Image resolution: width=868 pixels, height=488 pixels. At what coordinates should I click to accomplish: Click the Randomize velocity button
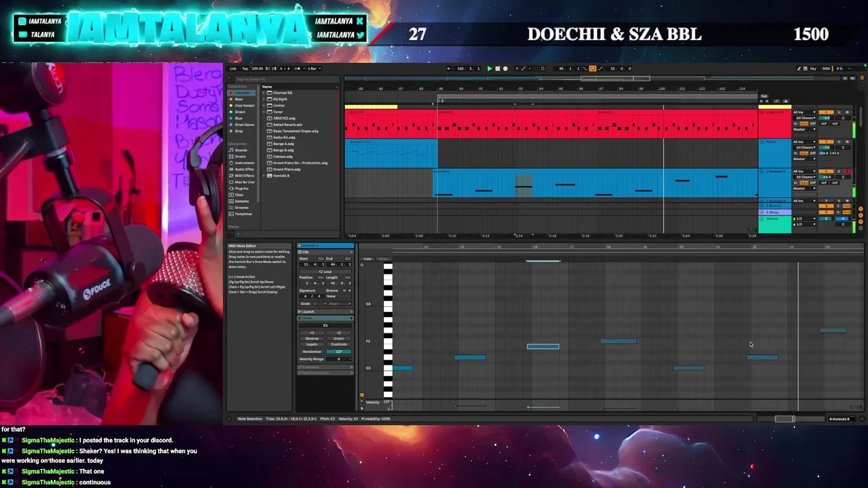pyautogui.click(x=312, y=352)
